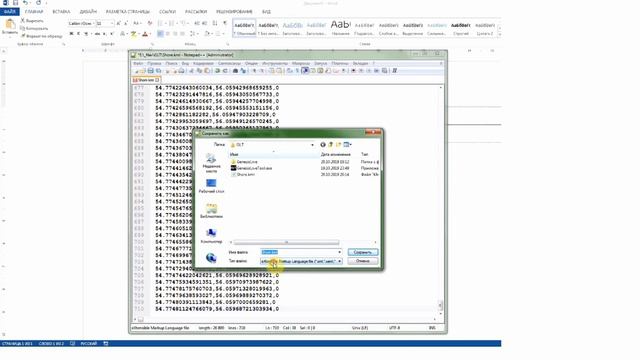This screenshot has width=640, height=360.
Task: Open the РАЗМЕТКА СТРАНИЦЫ ribbon tab
Action: click(127, 12)
